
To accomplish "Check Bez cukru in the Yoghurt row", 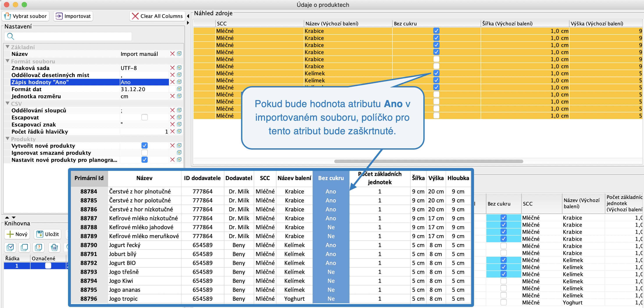I will 503,302.
